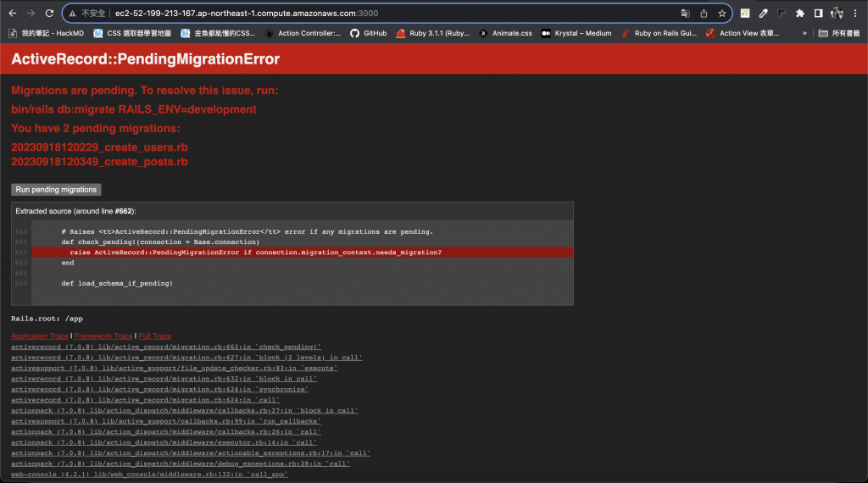Screen dimensions: 868x483
Task: Open the Animate.css bookmark
Action: coord(505,33)
